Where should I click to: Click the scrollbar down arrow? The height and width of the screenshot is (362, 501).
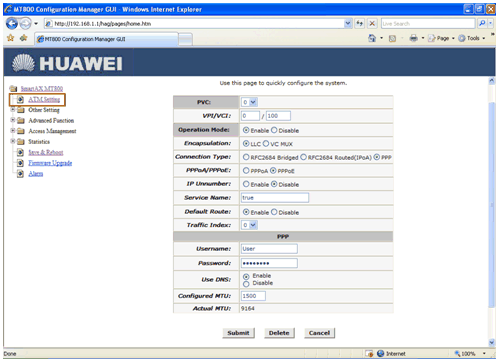tap(492, 342)
